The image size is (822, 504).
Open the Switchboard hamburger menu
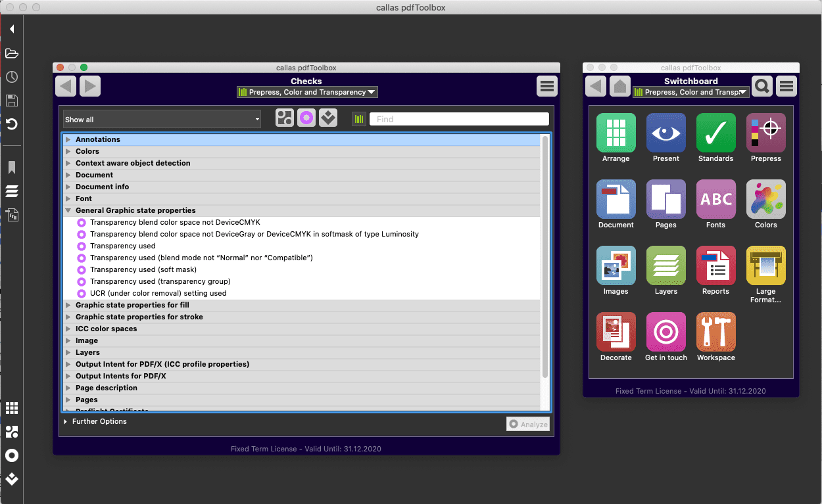[786, 86]
